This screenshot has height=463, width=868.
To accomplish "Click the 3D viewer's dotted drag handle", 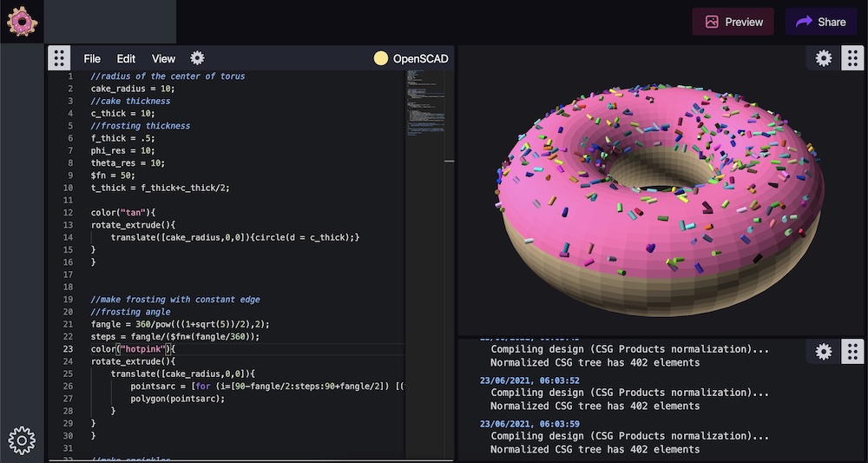I will click(853, 58).
